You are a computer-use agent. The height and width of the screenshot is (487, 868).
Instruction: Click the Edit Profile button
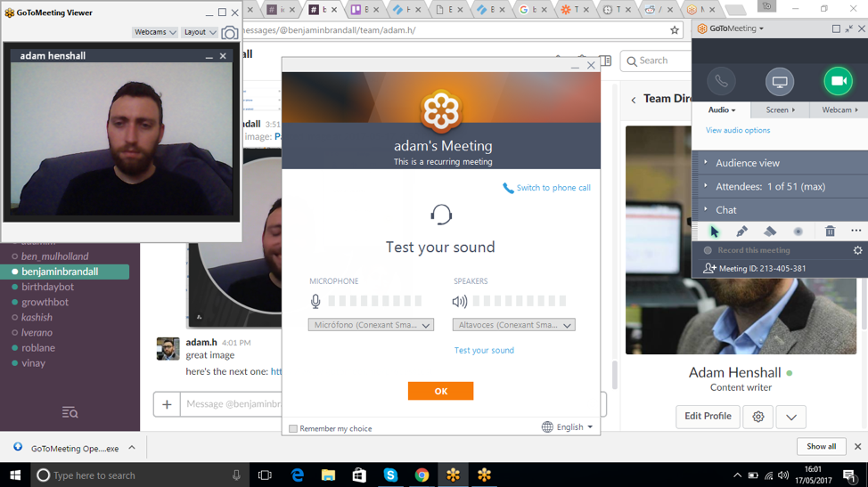708,417
